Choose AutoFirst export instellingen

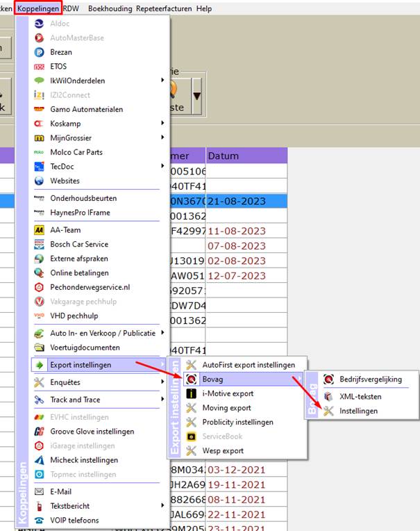point(249,365)
